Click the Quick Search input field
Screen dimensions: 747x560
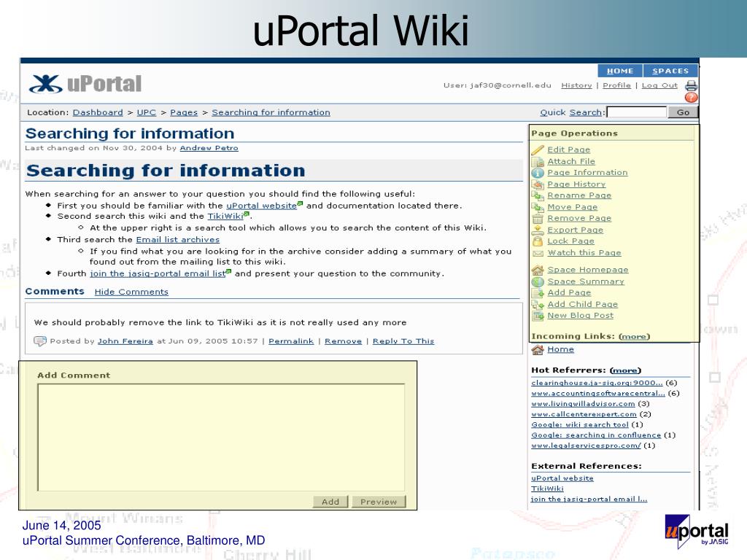(636, 112)
